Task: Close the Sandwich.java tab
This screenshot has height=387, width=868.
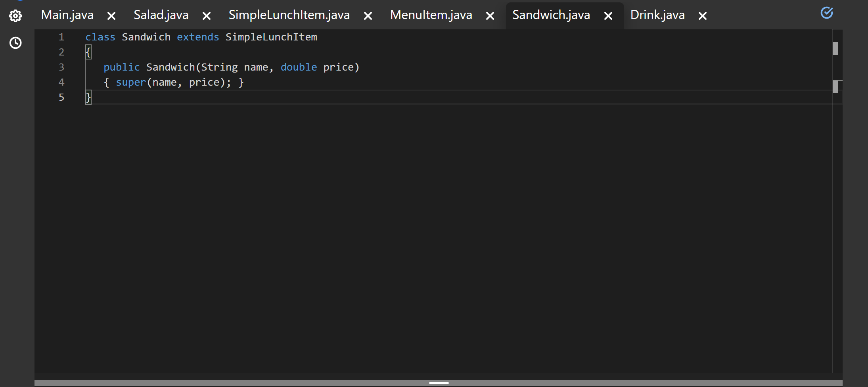Action: click(607, 16)
